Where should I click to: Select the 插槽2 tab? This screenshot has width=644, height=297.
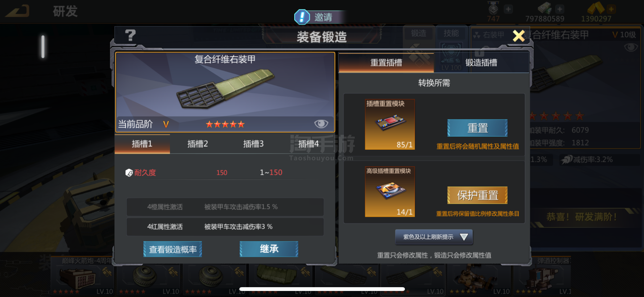(x=198, y=144)
